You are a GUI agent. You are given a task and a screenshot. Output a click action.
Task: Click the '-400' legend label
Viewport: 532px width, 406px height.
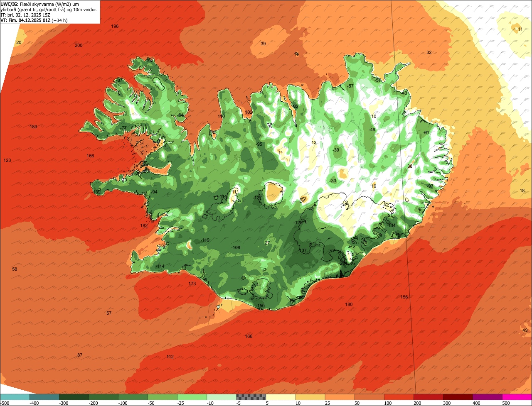(x=34, y=403)
